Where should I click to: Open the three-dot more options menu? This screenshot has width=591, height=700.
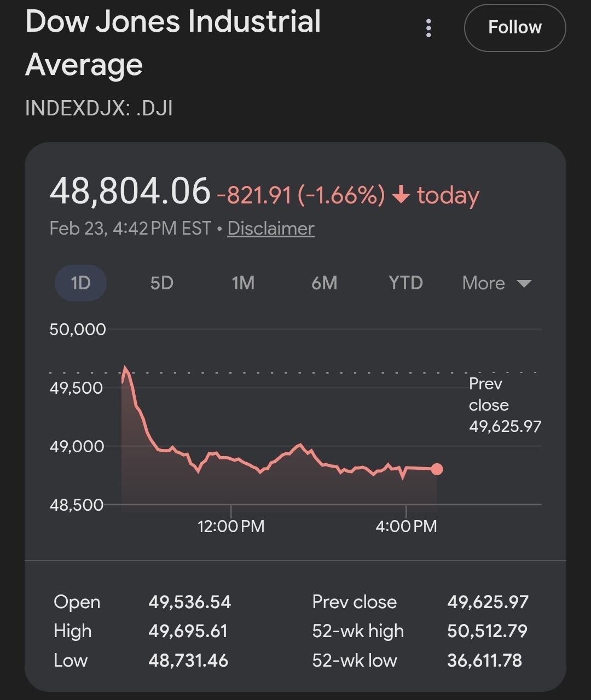coord(428,28)
